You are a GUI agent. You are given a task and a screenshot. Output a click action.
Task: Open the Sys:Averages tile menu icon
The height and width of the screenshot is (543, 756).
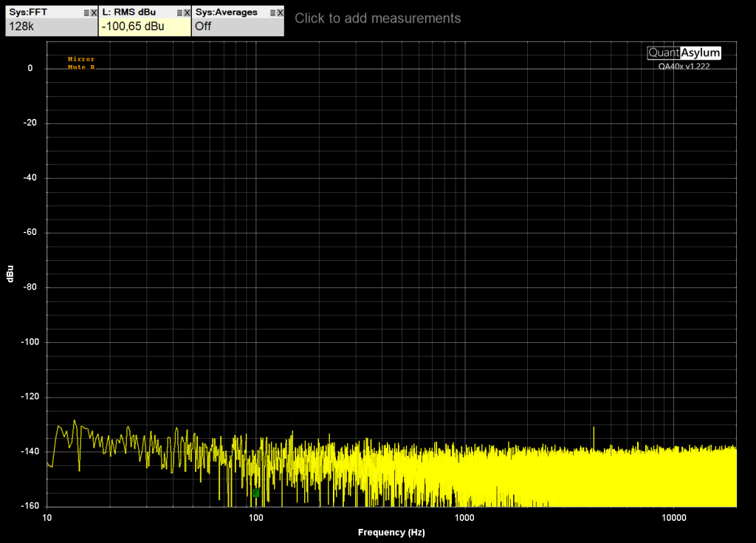click(x=272, y=13)
